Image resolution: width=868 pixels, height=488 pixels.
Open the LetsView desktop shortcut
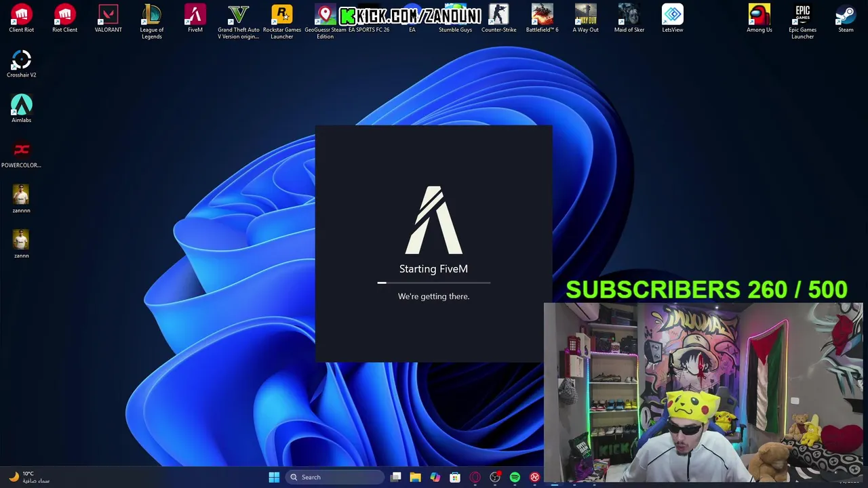point(672,18)
